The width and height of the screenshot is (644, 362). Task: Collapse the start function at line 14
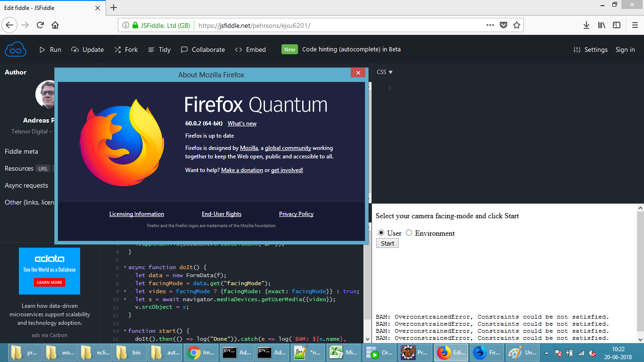pyautogui.click(x=125, y=331)
